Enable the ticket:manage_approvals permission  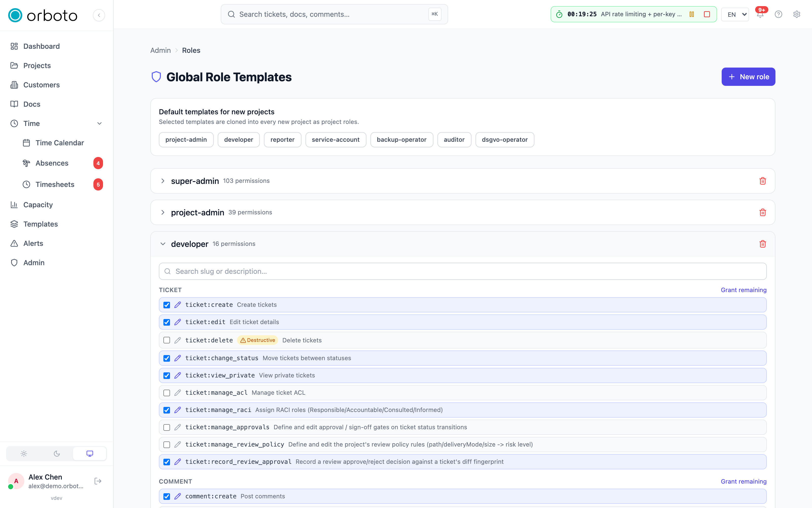pyautogui.click(x=167, y=427)
